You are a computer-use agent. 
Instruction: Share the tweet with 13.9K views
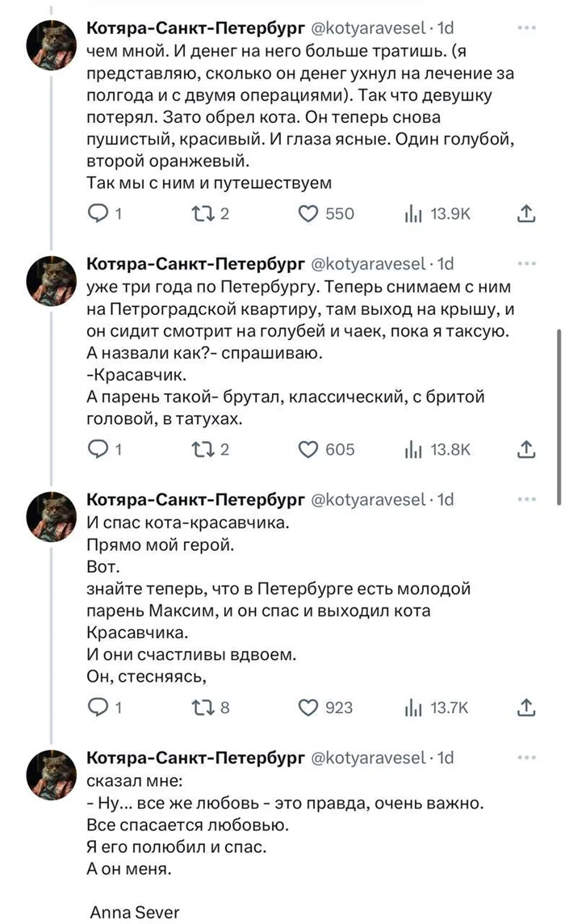tap(525, 213)
